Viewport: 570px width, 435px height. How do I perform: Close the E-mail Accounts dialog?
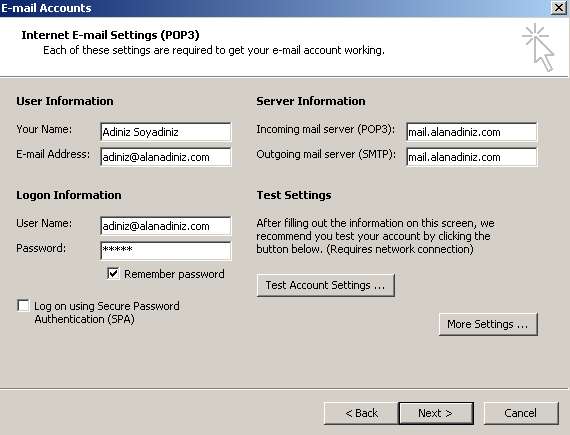(559, 8)
